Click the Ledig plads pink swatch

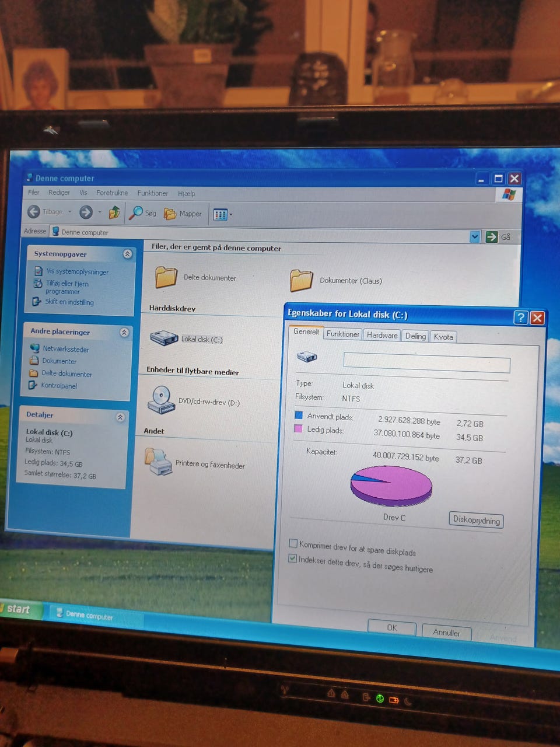click(x=298, y=428)
